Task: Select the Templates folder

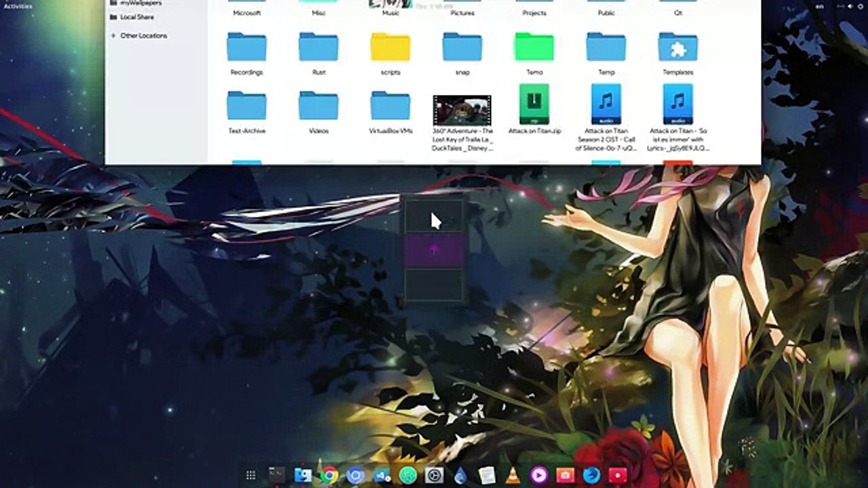Action: coord(678,53)
